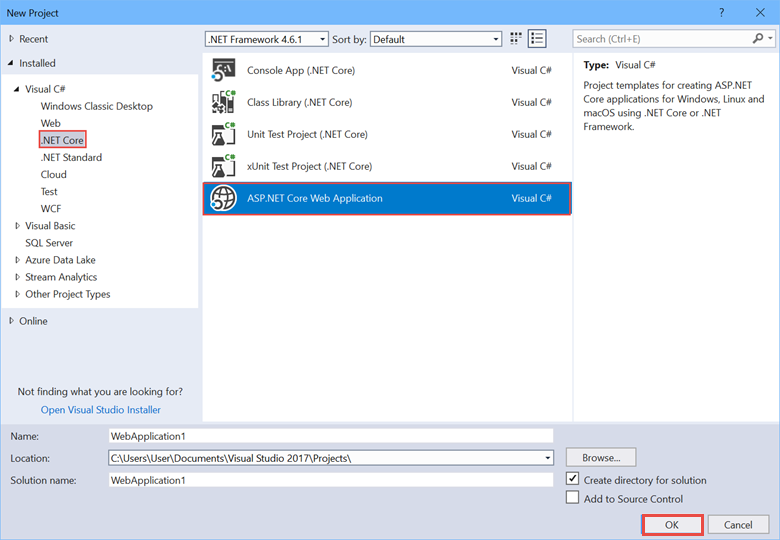
Task: Collapse the Installed section
Action: pyautogui.click(x=10, y=63)
